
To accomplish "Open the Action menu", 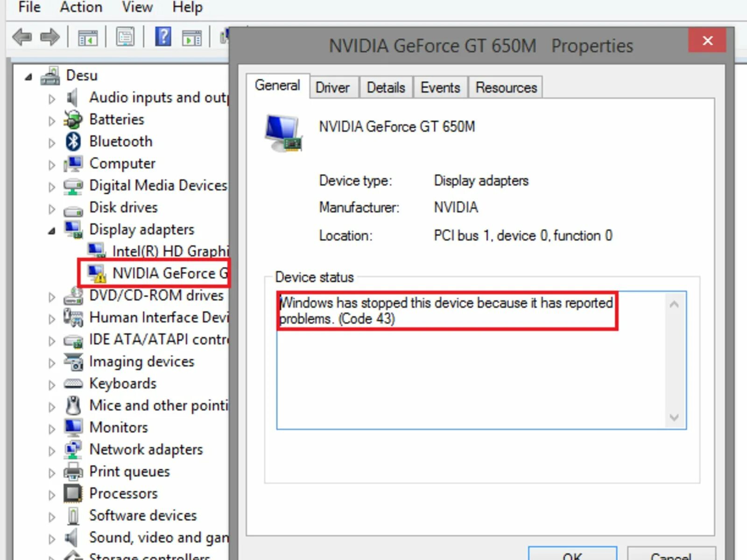I will [x=81, y=7].
